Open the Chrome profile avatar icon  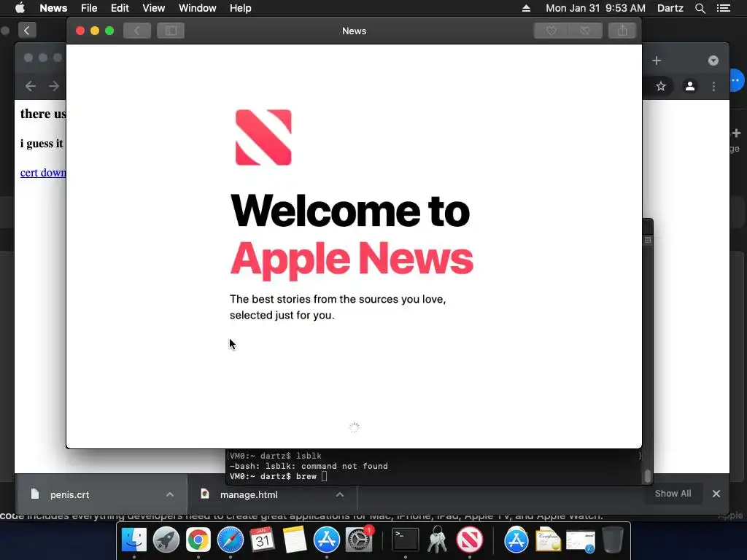pyautogui.click(x=690, y=86)
